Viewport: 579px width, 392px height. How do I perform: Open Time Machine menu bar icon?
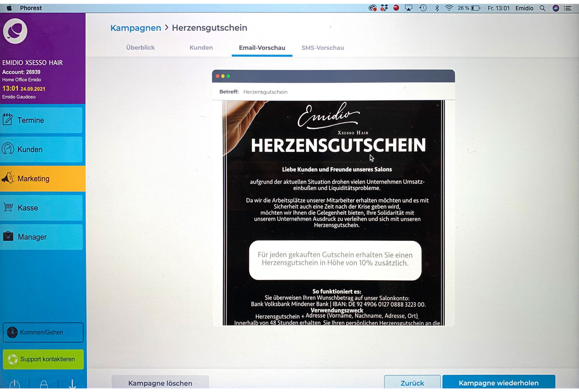[x=423, y=8]
